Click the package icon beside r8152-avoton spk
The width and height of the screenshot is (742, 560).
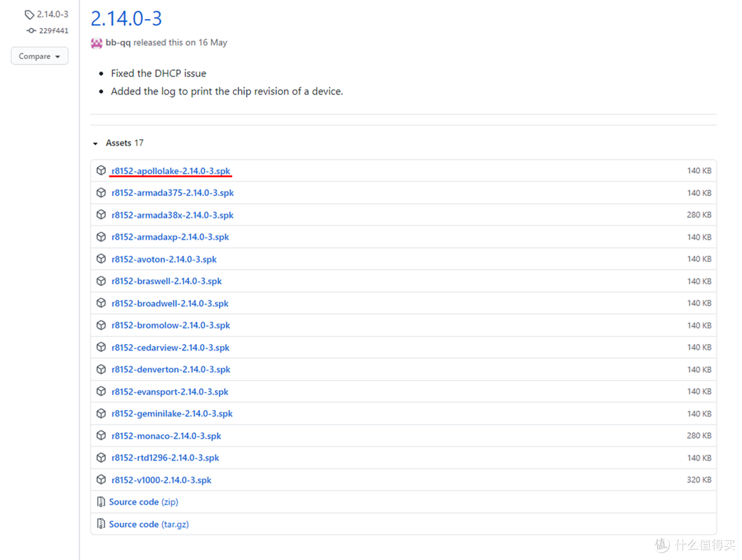[101, 259]
